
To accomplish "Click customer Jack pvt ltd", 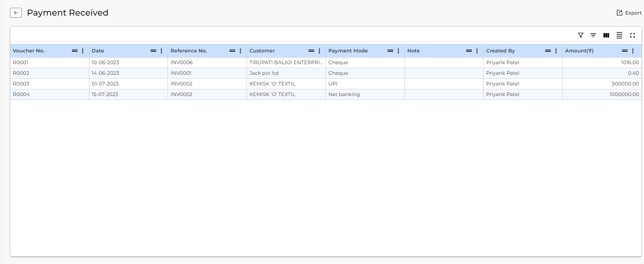I will (264, 73).
